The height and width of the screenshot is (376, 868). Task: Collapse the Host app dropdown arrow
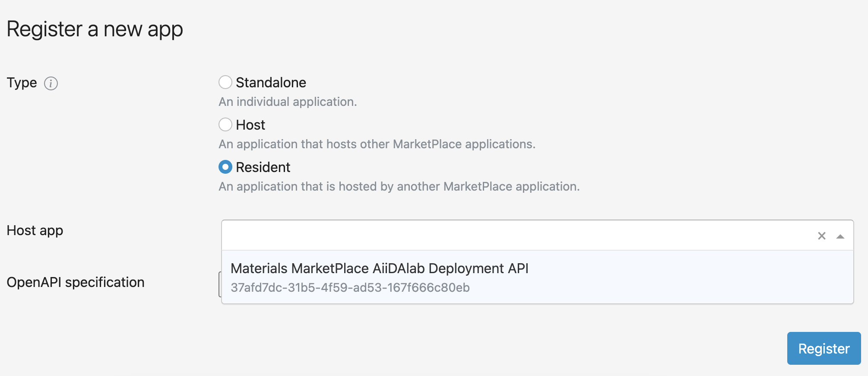840,236
